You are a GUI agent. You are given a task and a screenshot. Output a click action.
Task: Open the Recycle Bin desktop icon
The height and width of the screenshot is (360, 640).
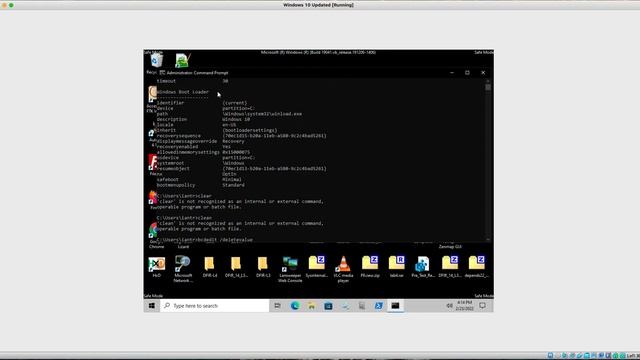click(156, 61)
